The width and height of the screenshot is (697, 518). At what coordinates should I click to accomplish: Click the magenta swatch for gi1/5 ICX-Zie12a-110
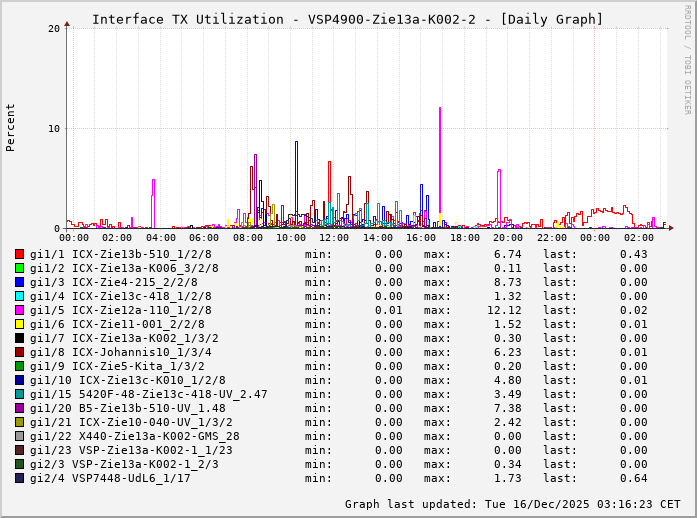19,310
